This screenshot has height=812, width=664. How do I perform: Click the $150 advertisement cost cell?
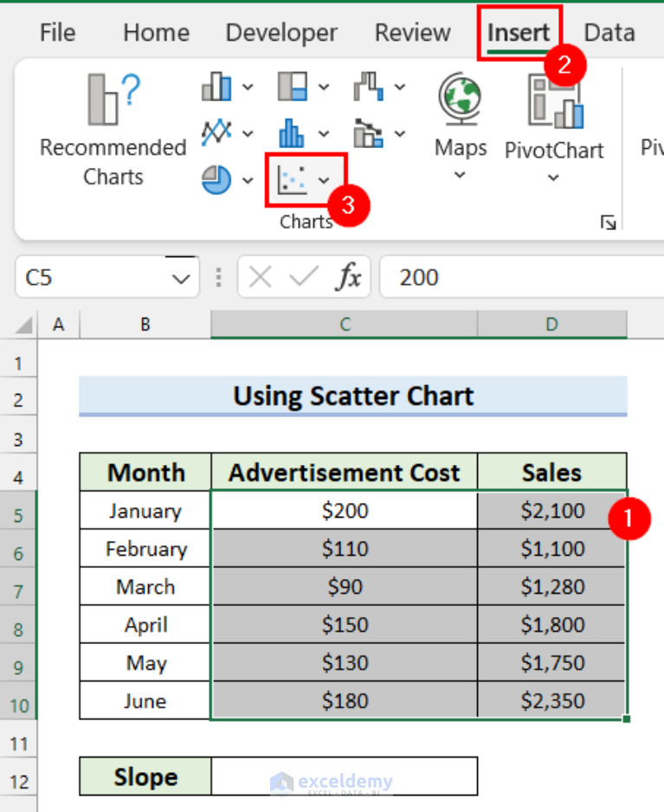(345, 624)
